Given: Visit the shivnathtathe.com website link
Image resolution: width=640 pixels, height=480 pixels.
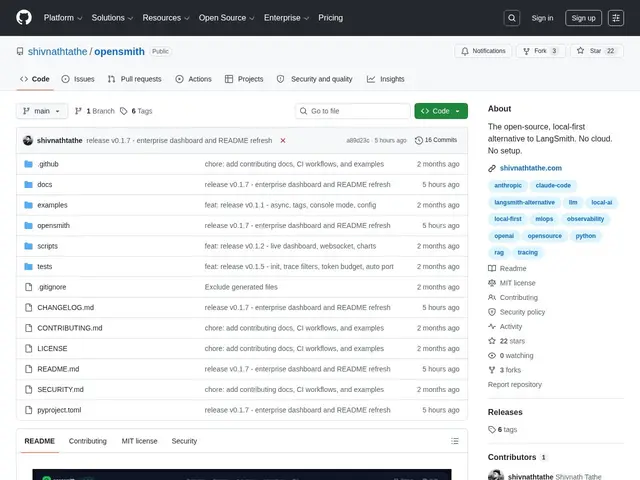Looking at the screenshot, I should coord(531,168).
